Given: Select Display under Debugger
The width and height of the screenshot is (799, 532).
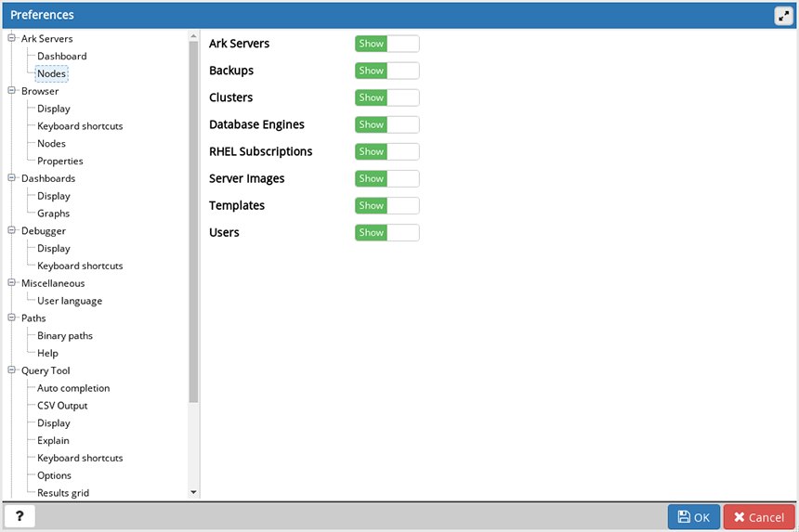Looking at the screenshot, I should (54, 249).
